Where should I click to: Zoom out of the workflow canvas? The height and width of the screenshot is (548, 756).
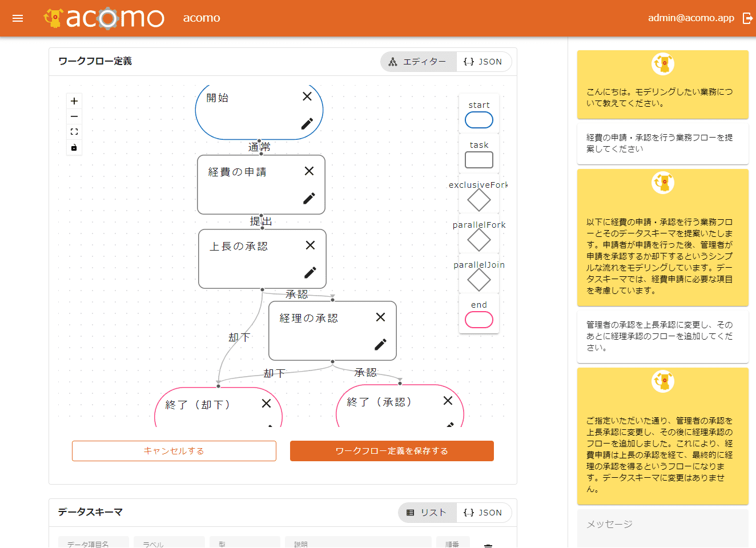(x=74, y=116)
